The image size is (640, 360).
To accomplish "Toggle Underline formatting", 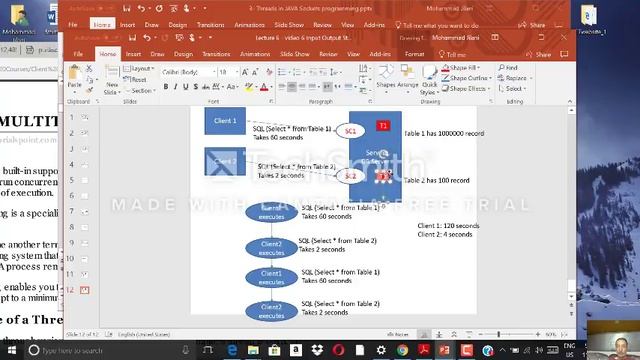I will (186, 87).
